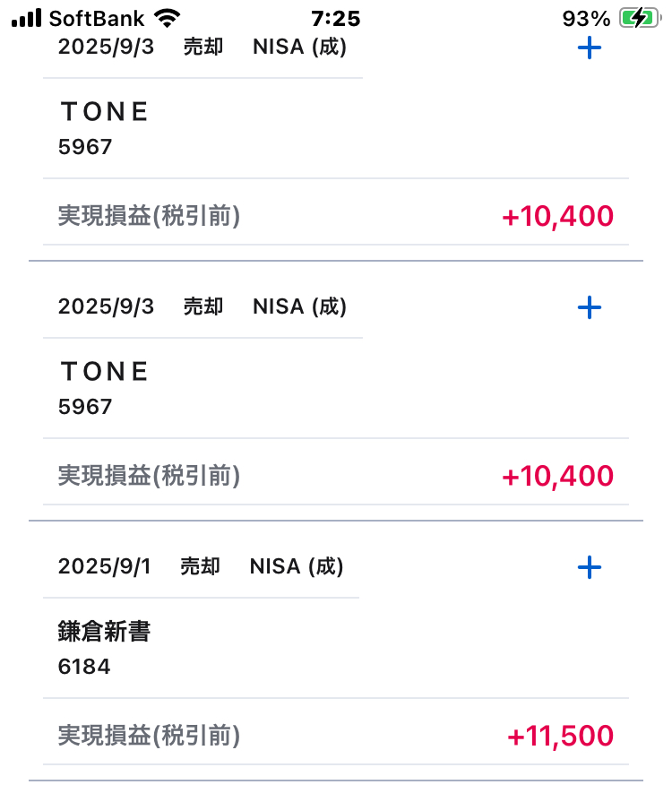The image size is (672, 802).
Task: Tap the Wi-Fi status icon
Action: point(166,19)
